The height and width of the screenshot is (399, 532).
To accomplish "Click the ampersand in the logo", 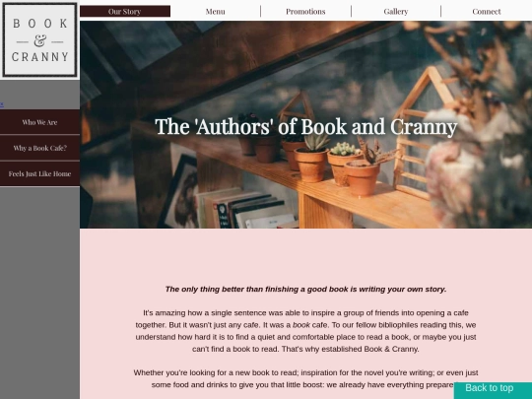I will [x=39, y=41].
